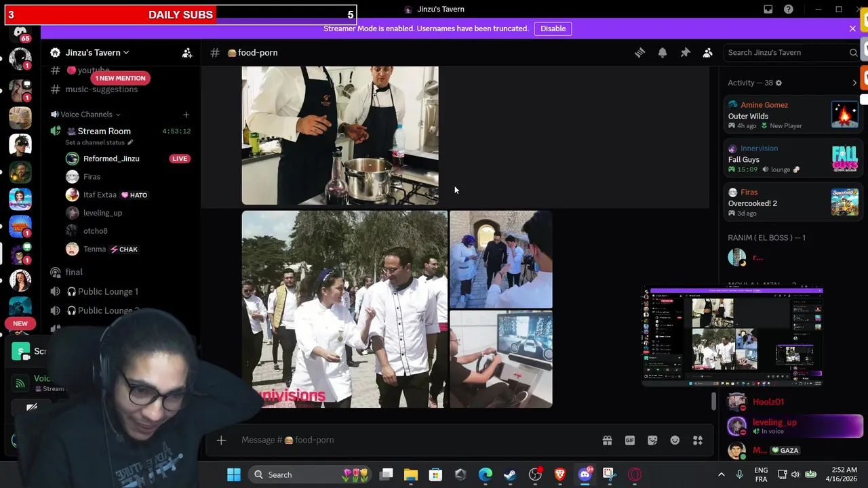This screenshot has height=488, width=868.
Task: Click the plus attach button in message bar
Action: pyautogui.click(x=221, y=440)
